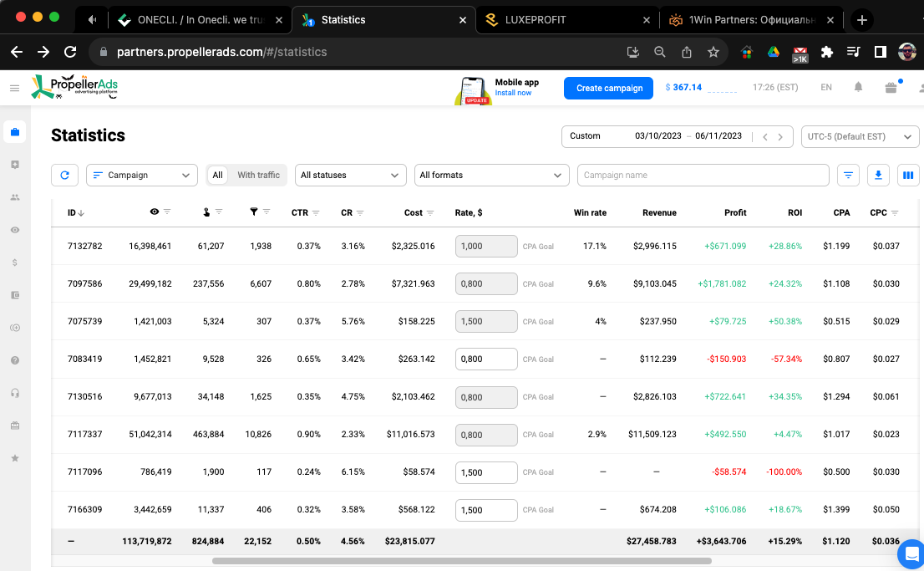Click the horizontal table scrollbar
924x571 pixels.
click(x=461, y=561)
